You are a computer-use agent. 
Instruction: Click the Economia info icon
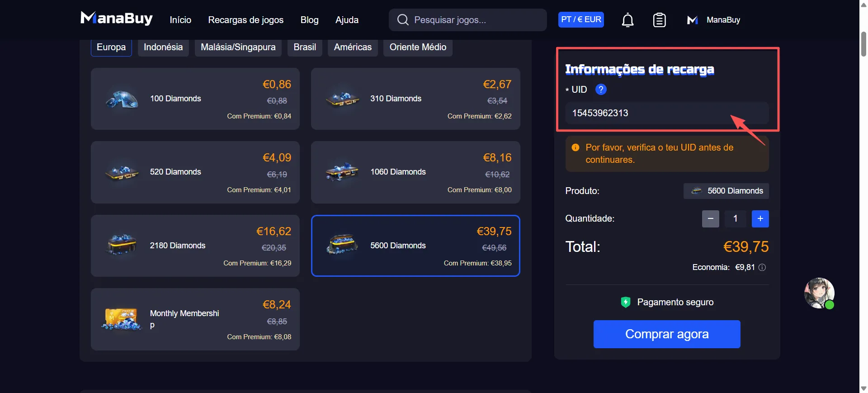[x=762, y=267]
